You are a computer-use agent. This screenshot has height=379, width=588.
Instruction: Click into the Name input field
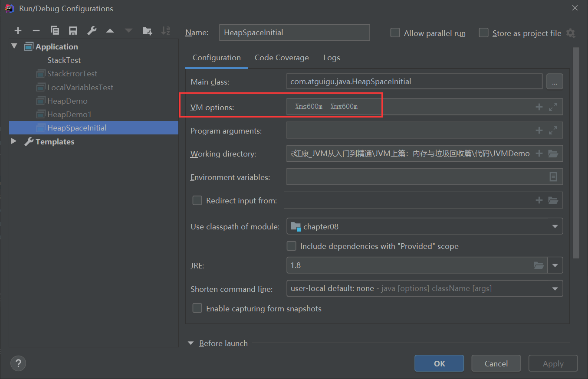coord(295,33)
